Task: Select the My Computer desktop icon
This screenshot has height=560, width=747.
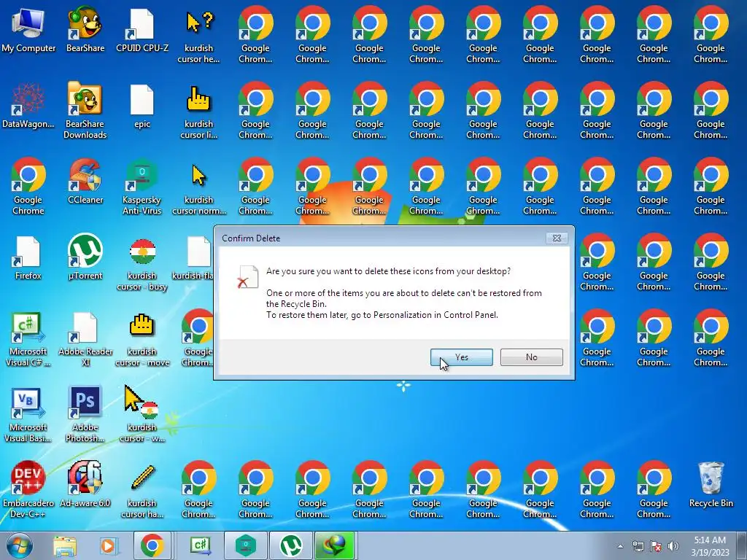Action: 28,31
